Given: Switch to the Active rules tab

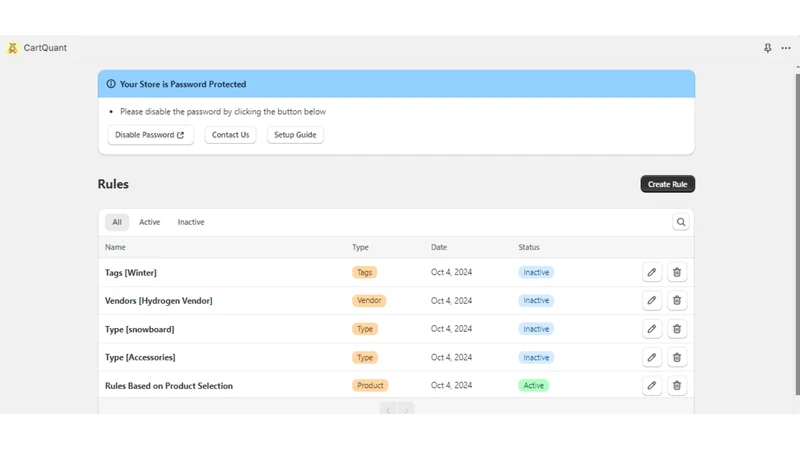Looking at the screenshot, I should pos(149,222).
